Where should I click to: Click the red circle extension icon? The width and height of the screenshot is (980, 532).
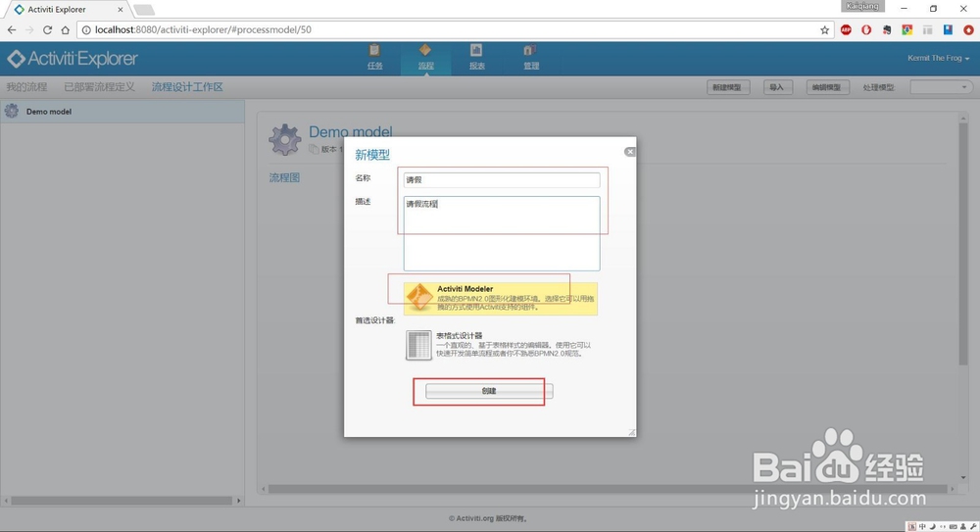pyautogui.click(x=968, y=29)
